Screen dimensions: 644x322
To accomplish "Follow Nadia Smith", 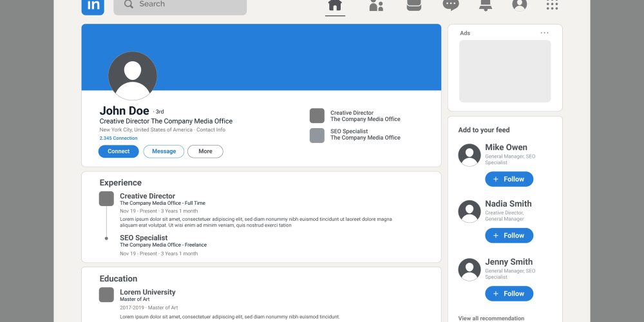I will click(509, 236).
